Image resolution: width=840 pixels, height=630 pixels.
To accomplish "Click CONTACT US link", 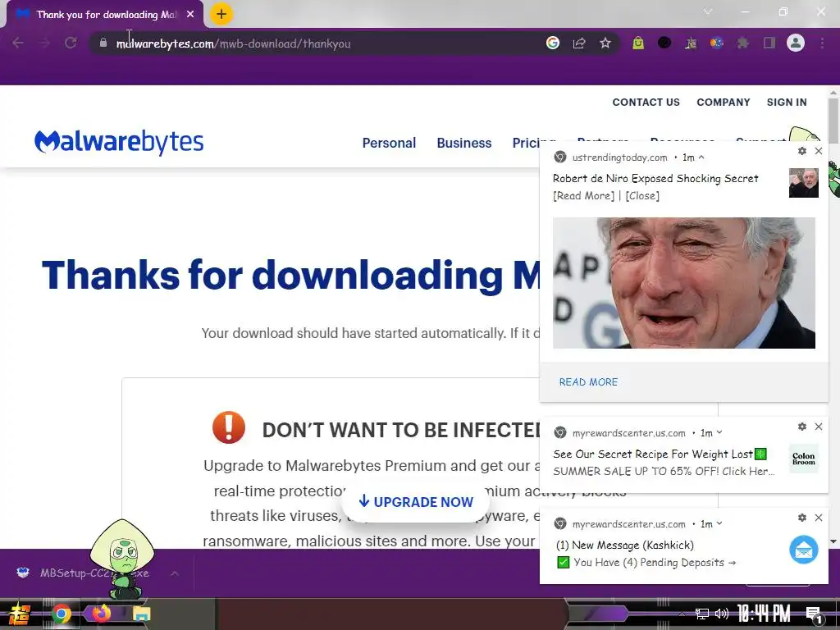I will point(646,103).
